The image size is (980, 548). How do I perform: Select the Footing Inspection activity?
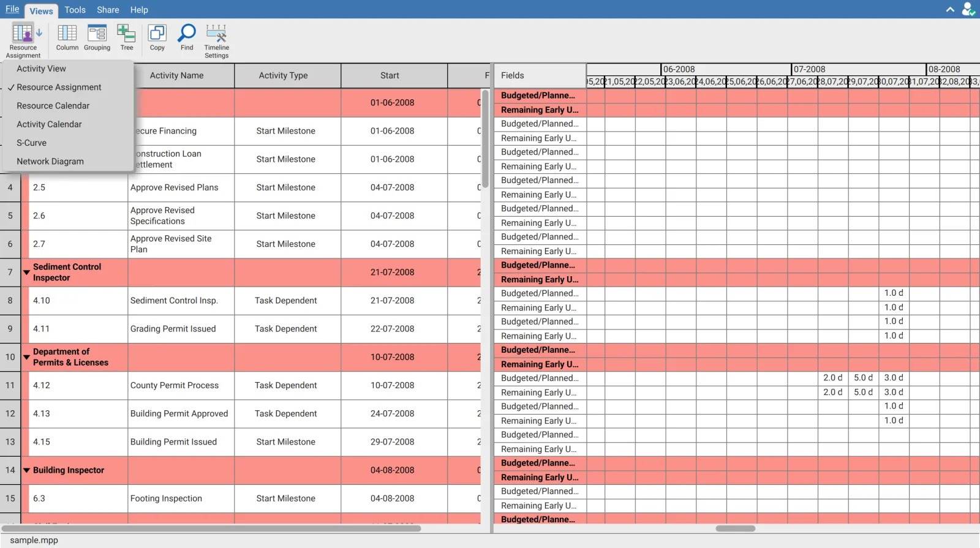point(181,498)
